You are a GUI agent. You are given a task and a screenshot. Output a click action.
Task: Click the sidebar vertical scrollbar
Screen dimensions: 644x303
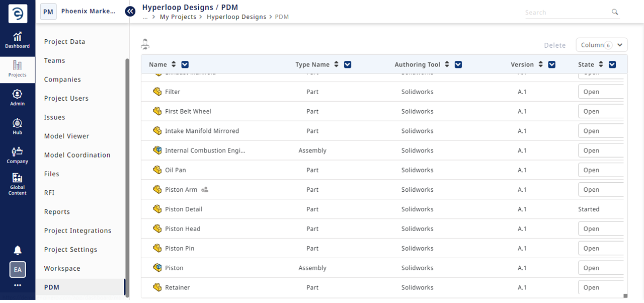(127, 177)
